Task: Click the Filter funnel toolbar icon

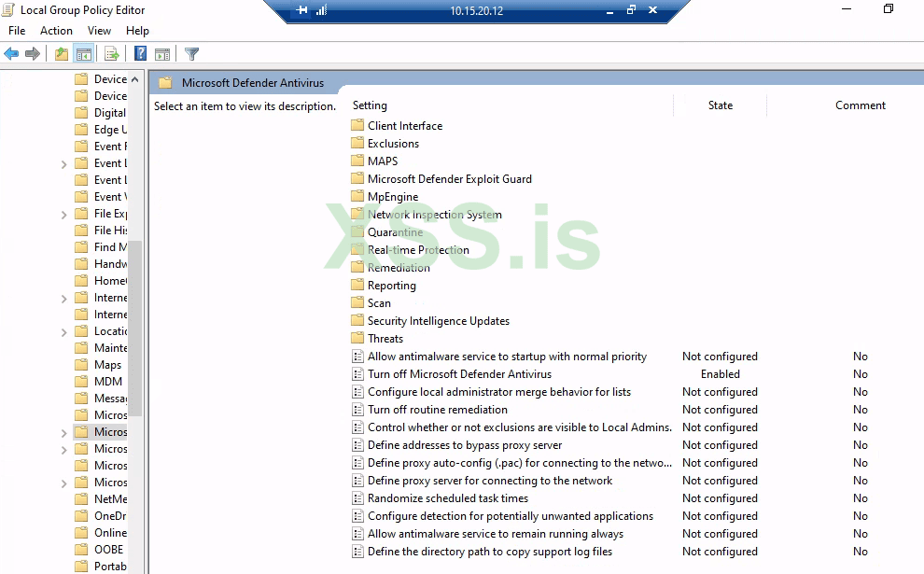Action: click(x=191, y=54)
